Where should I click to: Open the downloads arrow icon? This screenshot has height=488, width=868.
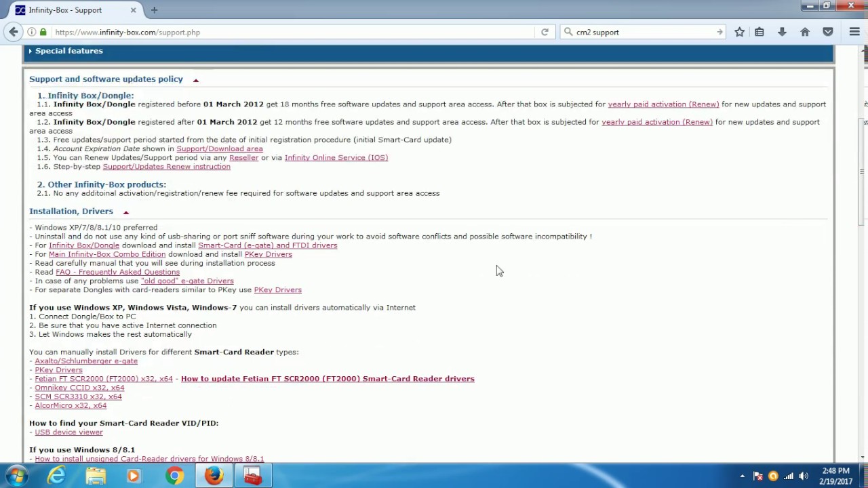782,32
